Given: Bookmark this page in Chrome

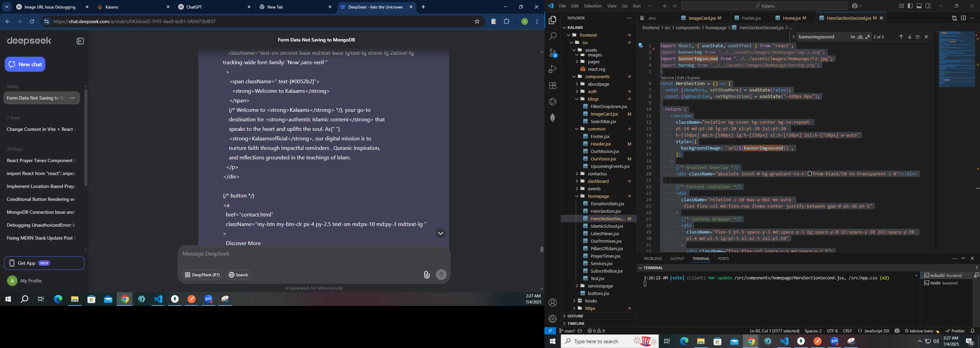Looking at the screenshot, I should [477, 22].
